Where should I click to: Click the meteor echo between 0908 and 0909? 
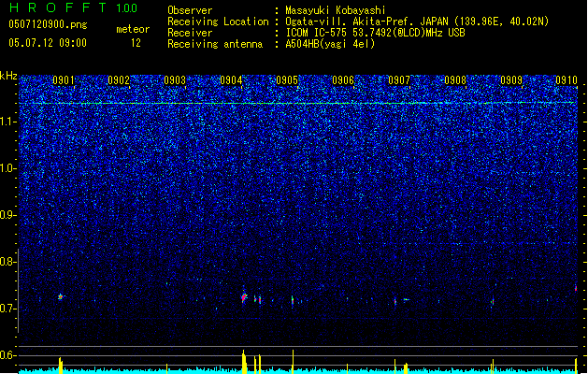pyautogui.click(x=493, y=302)
